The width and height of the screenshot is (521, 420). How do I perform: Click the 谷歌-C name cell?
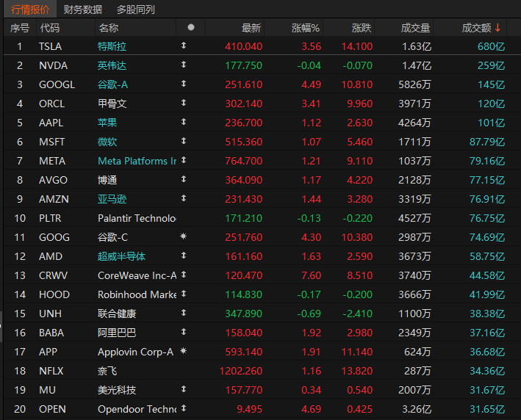click(112, 237)
